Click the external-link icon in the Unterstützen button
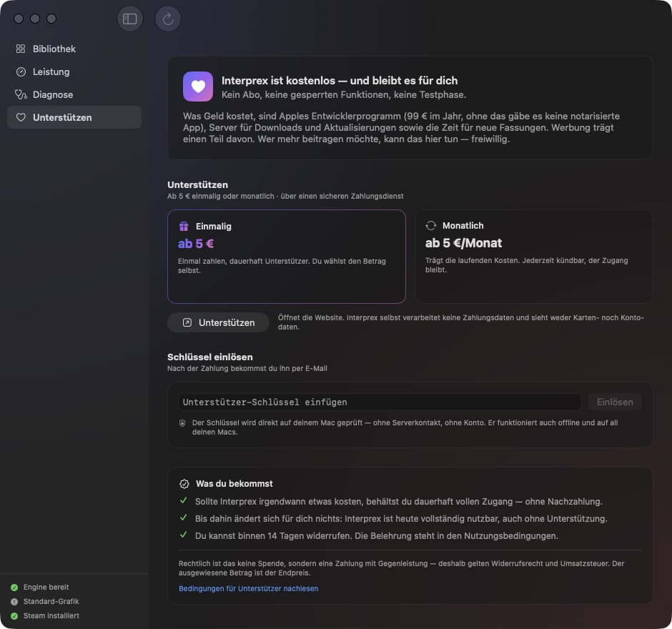Image resolution: width=672 pixels, height=629 pixels. [x=187, y=322]
